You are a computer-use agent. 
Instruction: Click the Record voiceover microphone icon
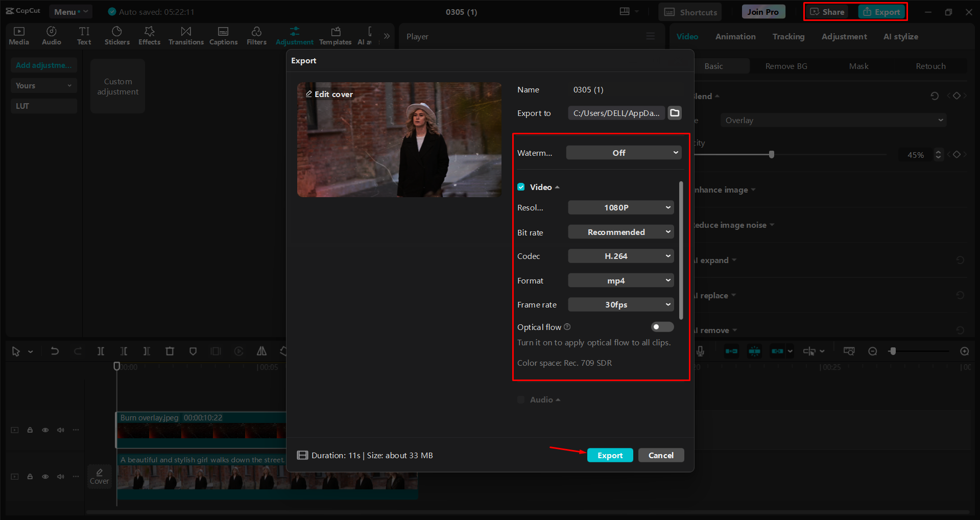click(x=701, y=351)
